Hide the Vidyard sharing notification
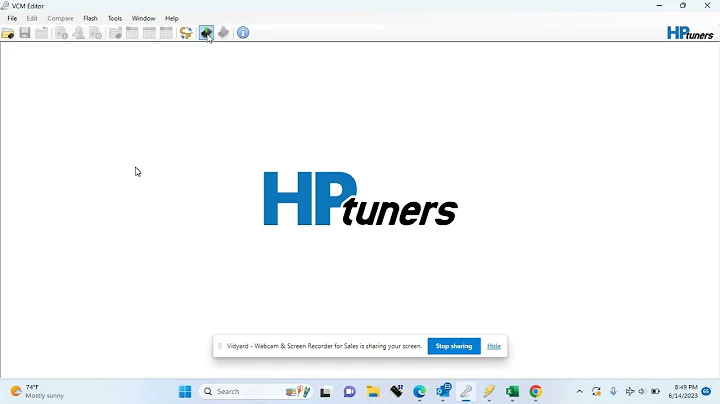 494,346
